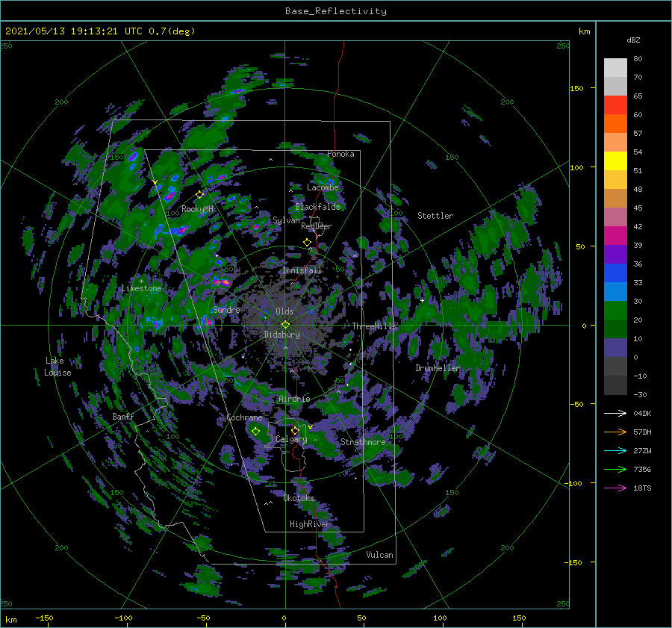This screenshot has width=672, height=628.
Task: Pick the magenta 39-42 dBZ legend swatch
Action: 615,236
